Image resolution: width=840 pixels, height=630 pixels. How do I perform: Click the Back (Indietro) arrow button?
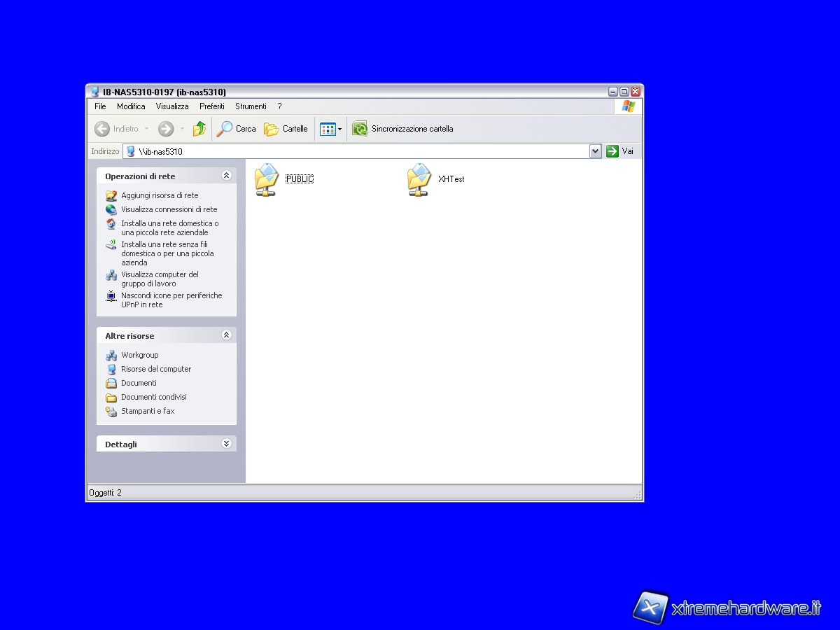[103, 129]
